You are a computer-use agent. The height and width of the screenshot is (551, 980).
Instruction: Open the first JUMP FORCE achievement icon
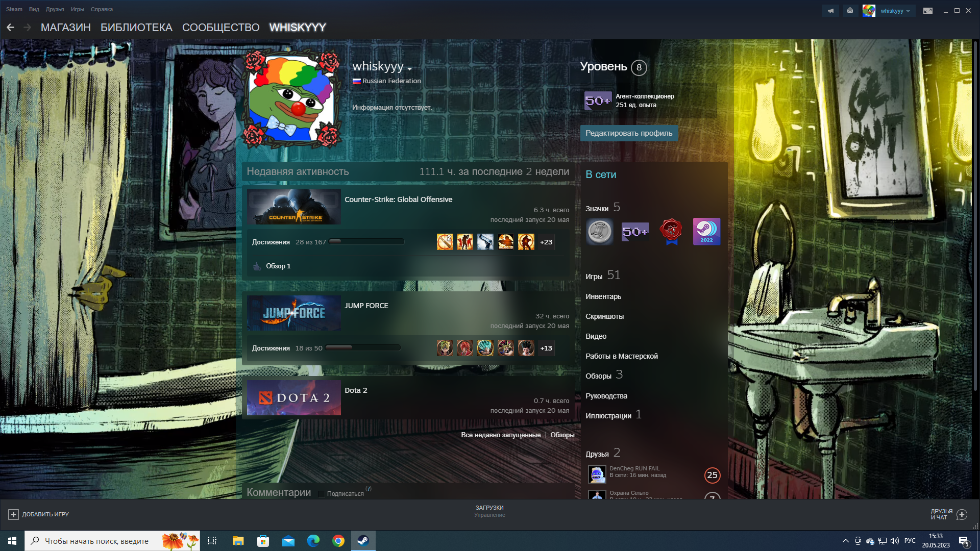[445, 348]
